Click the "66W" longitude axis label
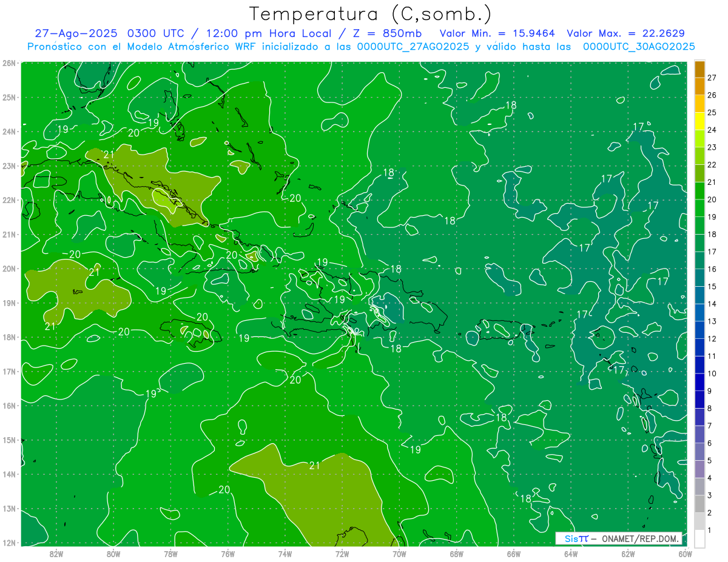The width and height of the screenshot is (728, 562). (513, 553)
